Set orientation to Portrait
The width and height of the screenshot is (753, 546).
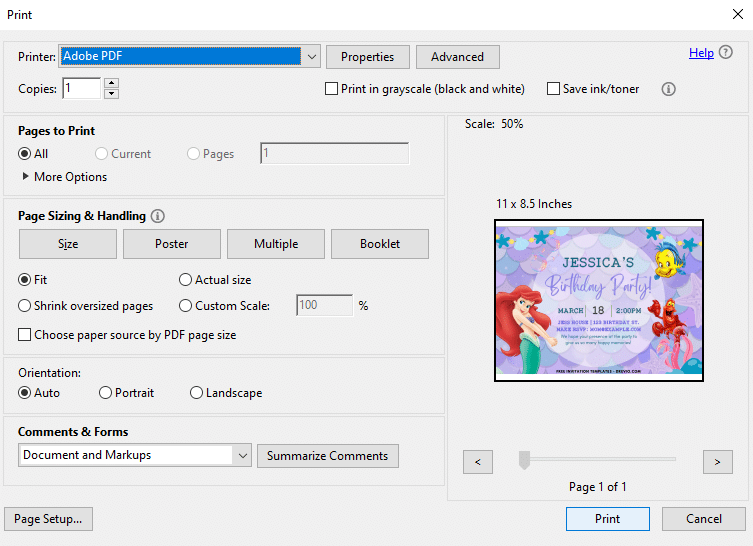105,393
